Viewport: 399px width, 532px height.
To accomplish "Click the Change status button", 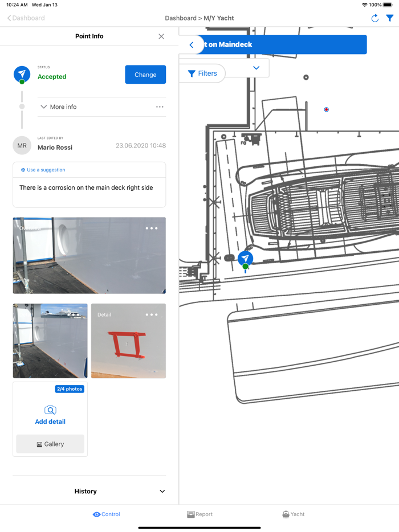I will [x=145, y=75].
